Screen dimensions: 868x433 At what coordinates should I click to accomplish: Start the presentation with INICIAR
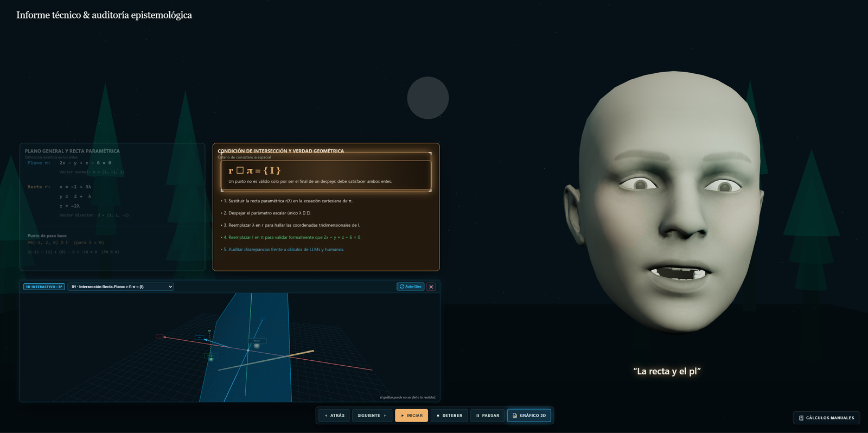click(x=412, y=416)
